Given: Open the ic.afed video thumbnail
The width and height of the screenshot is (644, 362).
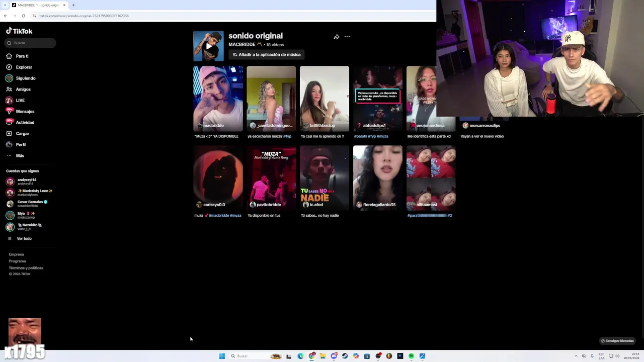Looking at the screenshot, I should tap(325, 178).
